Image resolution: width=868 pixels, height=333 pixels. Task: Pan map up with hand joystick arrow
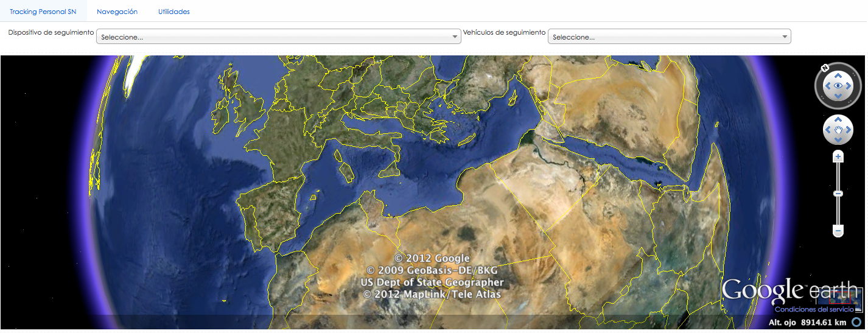pyautogui.click(x=838, y=119)
